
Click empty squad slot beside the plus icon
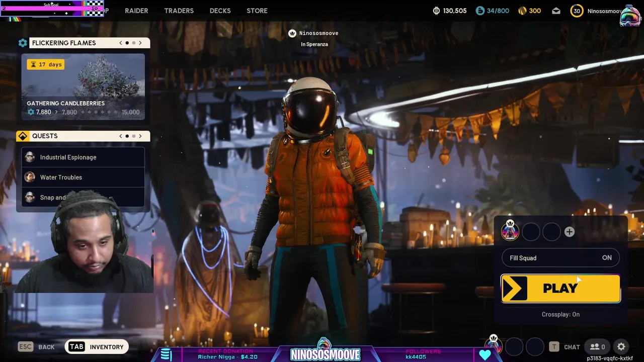tap(551, 232)
